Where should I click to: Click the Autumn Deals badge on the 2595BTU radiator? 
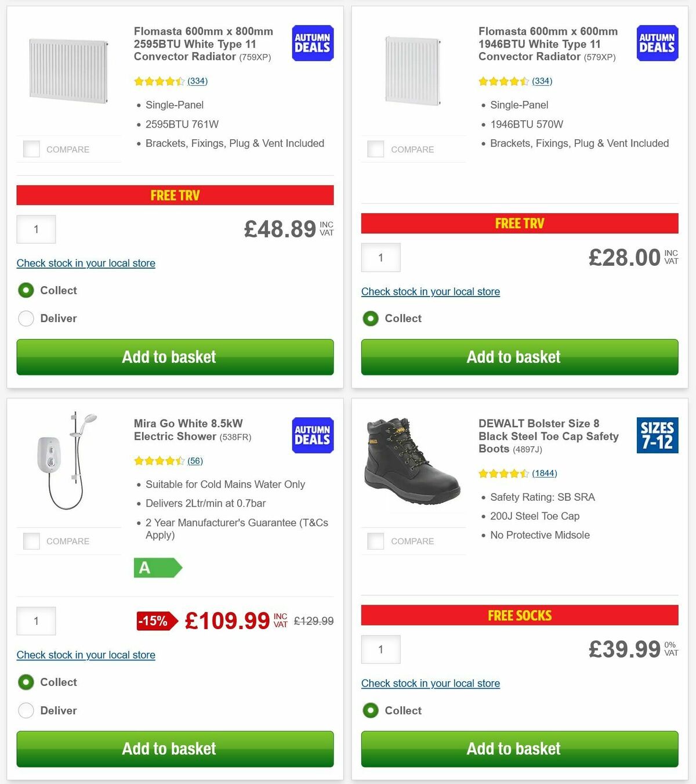tap(313, 42)
